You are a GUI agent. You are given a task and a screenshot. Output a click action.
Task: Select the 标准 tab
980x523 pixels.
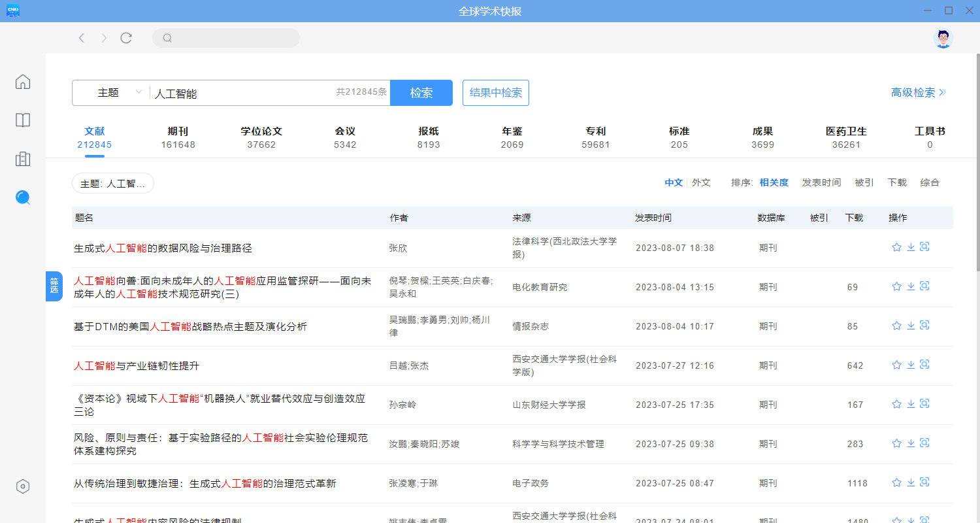[679, 137]
